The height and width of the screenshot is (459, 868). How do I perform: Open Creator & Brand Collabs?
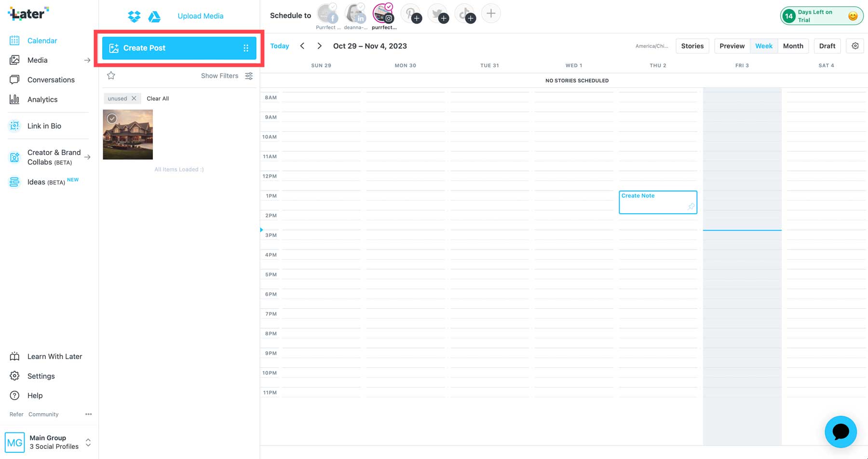(54, 157)
